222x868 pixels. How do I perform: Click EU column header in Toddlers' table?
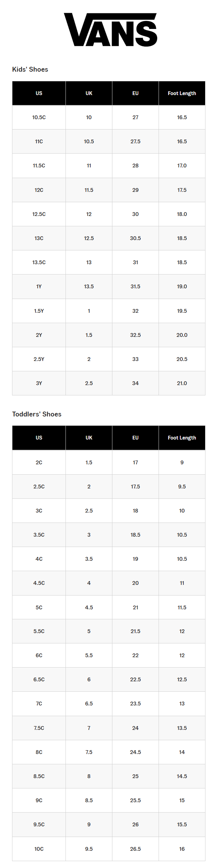pos(135,438)
